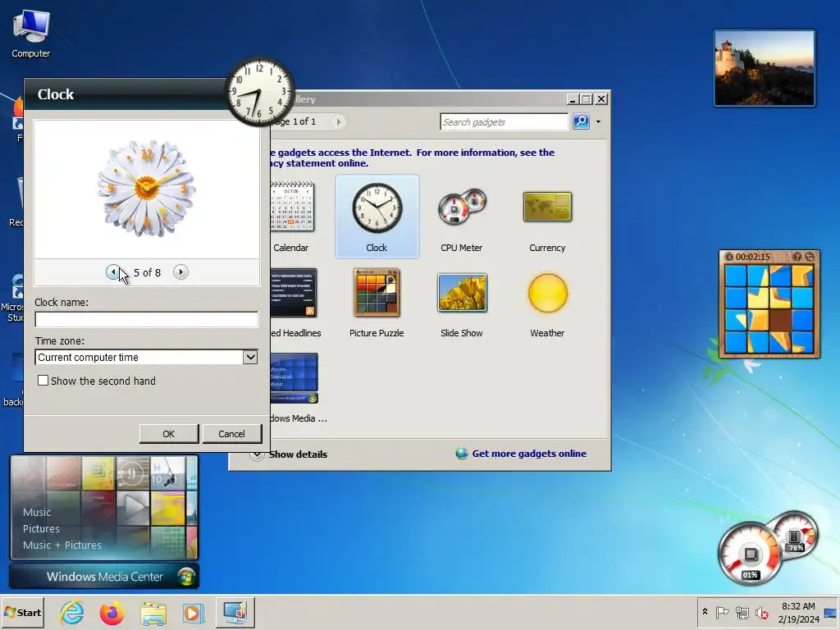The height and width of the screenshot is (630, 840).
Task: Minimize the Gadget Gallery window
Action: tap(572, 99)
